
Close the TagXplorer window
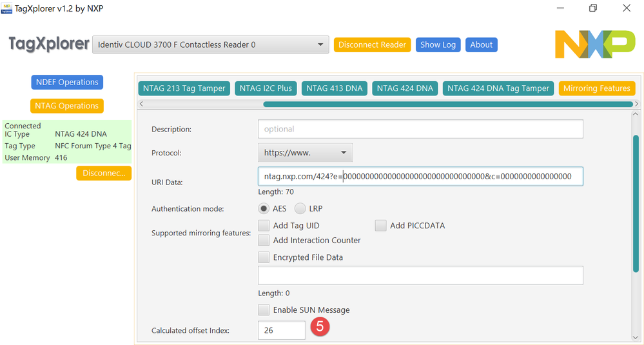(x=627, y=8)
